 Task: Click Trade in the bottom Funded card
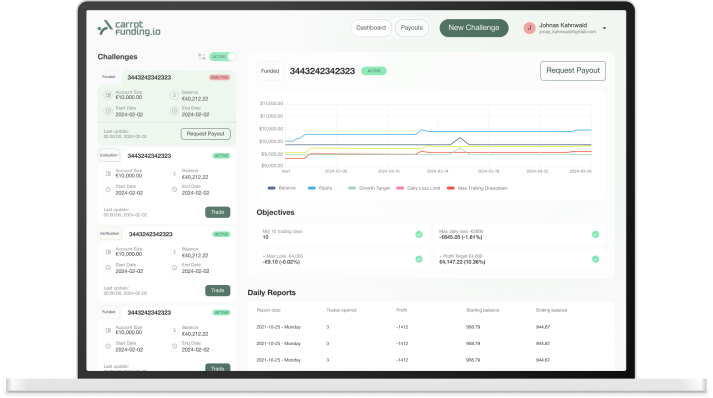217,368
